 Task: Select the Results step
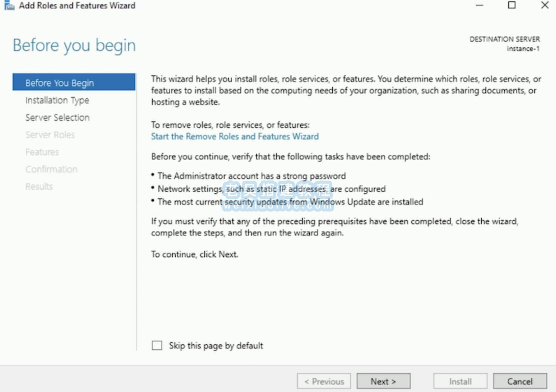39,187
